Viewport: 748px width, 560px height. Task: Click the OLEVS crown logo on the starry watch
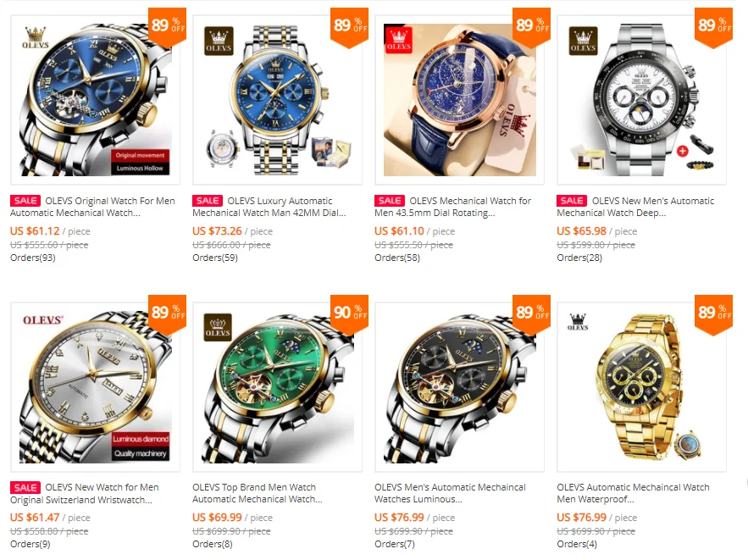click(399, 38)
